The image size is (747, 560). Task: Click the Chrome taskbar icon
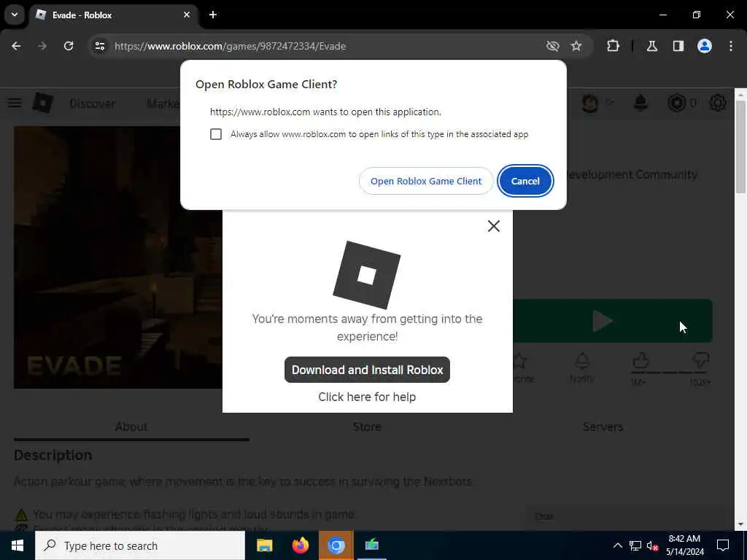(336, 545)
